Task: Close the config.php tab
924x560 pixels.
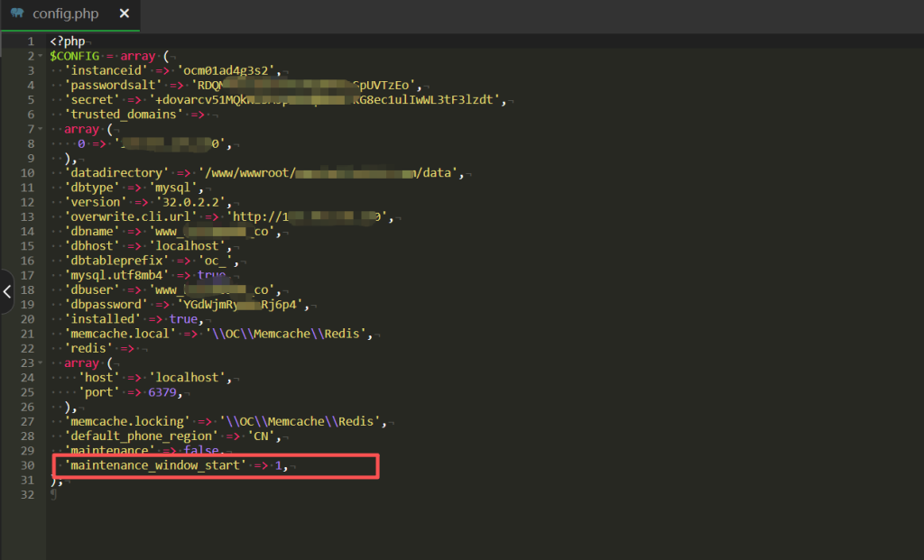Action: click(x=125, y=14)
